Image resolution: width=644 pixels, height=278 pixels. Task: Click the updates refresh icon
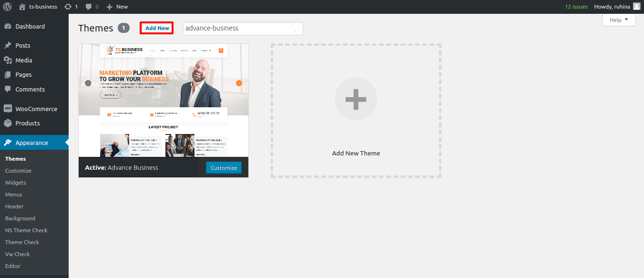pyautogui.click(x=68, y=7)
